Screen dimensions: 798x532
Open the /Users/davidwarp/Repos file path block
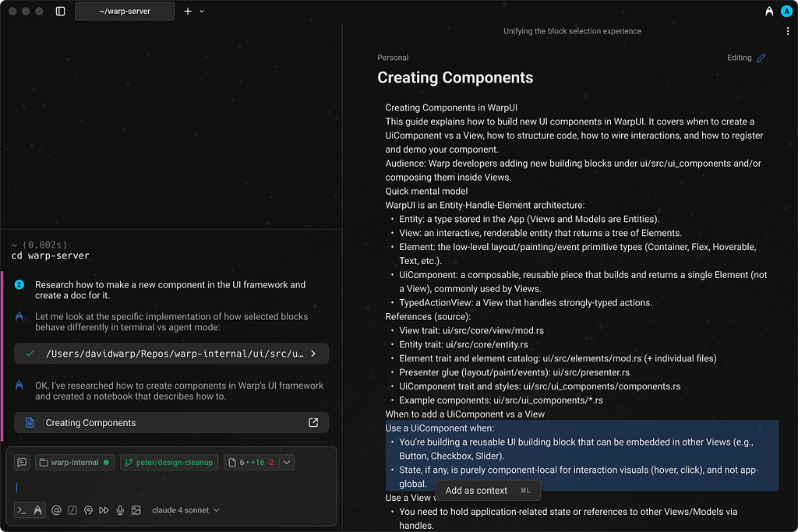pos(171,354)
